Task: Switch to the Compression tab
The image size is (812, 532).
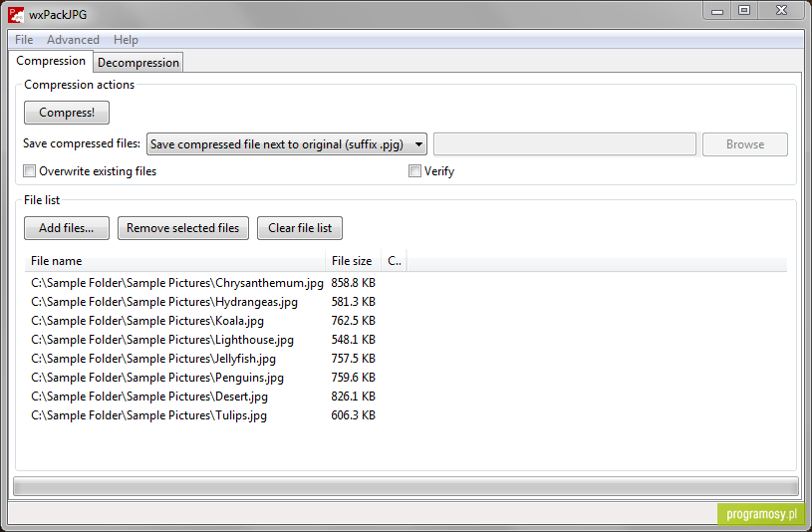Action: pos(51,61)
